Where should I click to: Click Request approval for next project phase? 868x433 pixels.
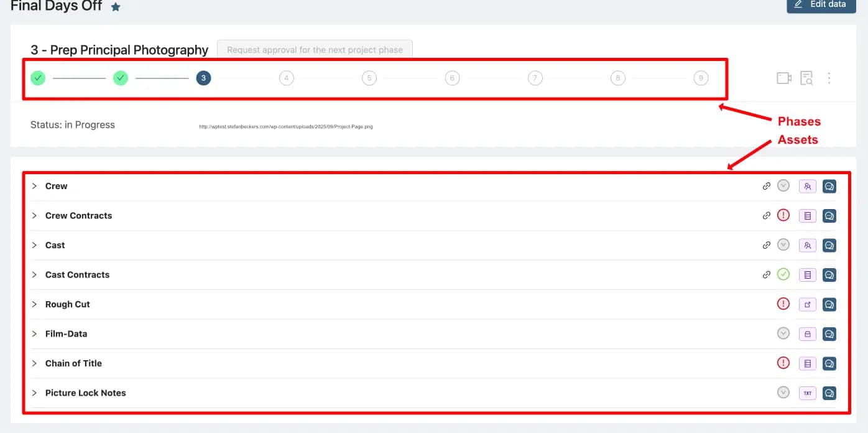point(315,50)
